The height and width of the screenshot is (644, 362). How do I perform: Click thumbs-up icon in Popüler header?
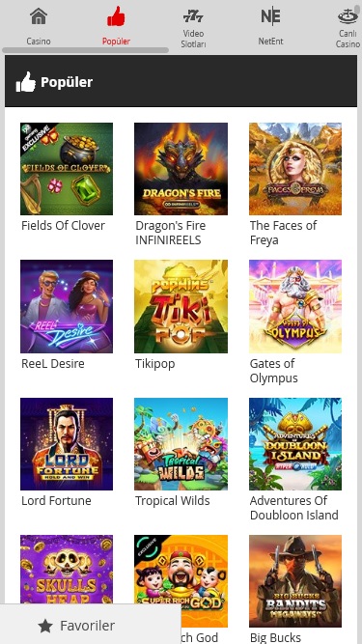(x=25, y=82)
